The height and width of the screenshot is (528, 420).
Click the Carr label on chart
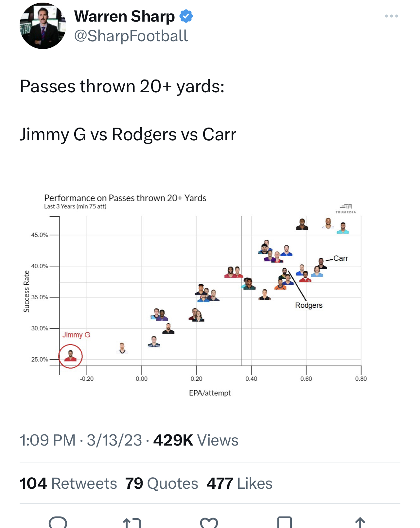point(341,258)
